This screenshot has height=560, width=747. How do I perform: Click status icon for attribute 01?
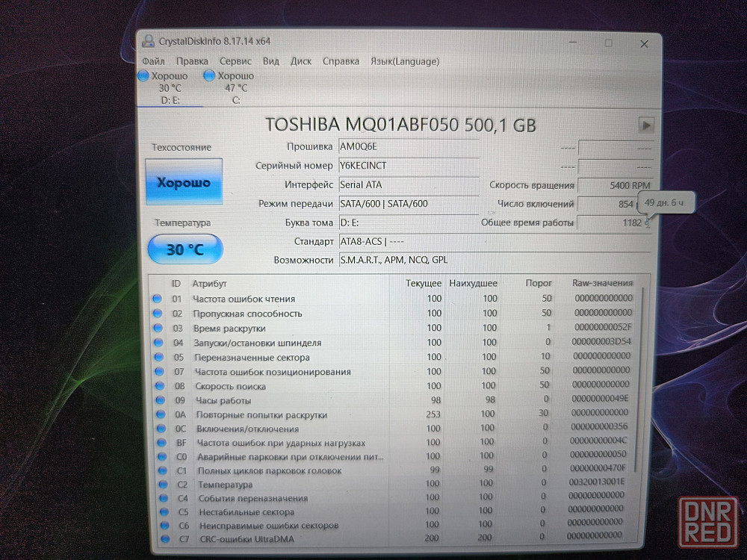[157, 299]
